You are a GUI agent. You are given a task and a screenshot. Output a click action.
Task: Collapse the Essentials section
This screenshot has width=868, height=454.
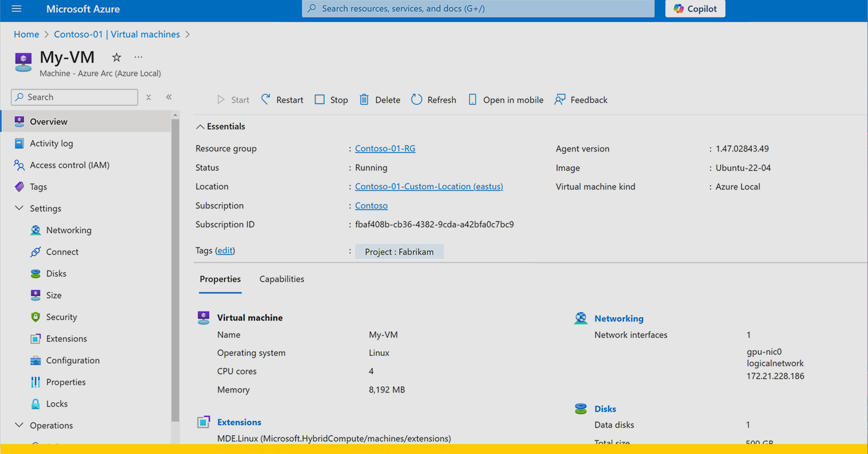200,127
